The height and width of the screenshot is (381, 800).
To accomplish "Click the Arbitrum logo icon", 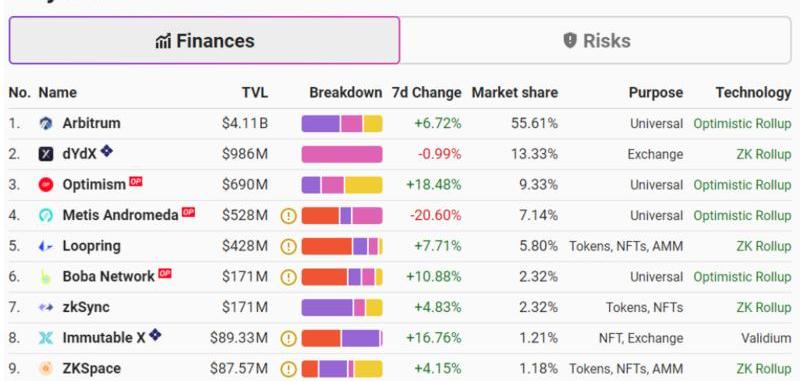I will point(46,123).
